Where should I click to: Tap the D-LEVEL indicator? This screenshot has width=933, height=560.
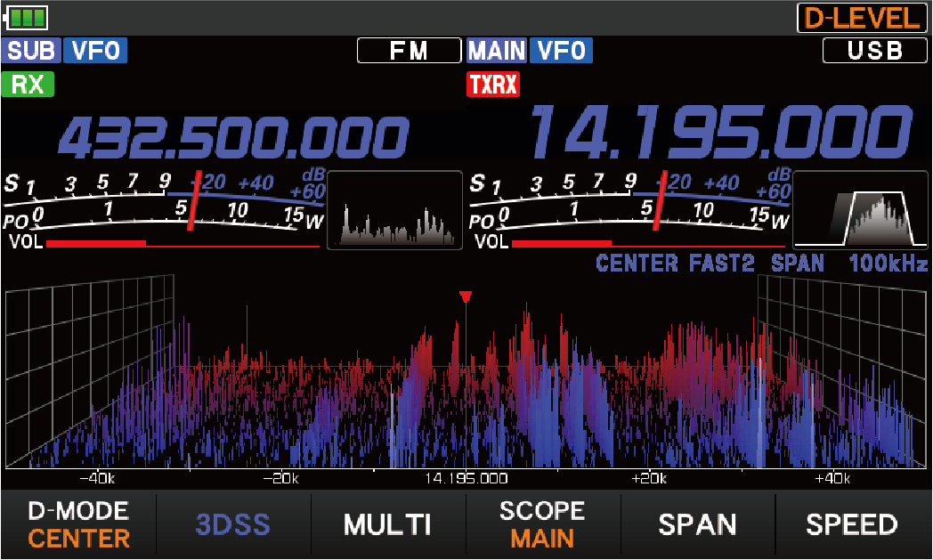click(x=859, y=17)
